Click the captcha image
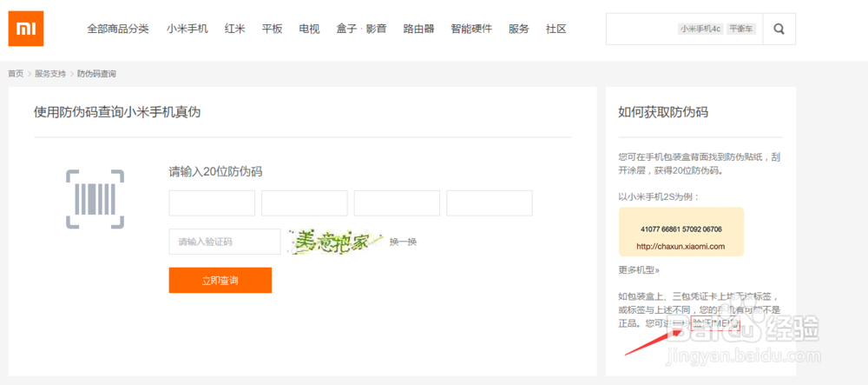The height and width of the screenshot is (385, 868). pyautogui.click(x=335, y=241)
